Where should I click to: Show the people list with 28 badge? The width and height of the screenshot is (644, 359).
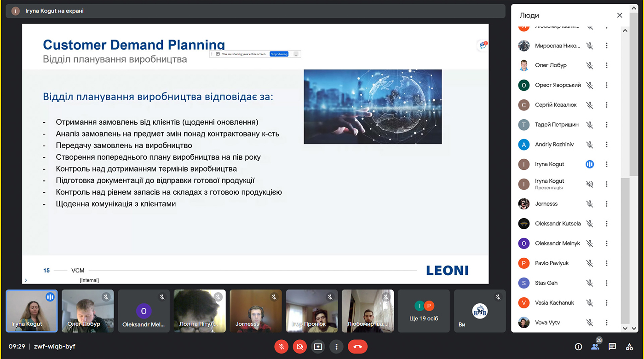[x=595, y=347]
